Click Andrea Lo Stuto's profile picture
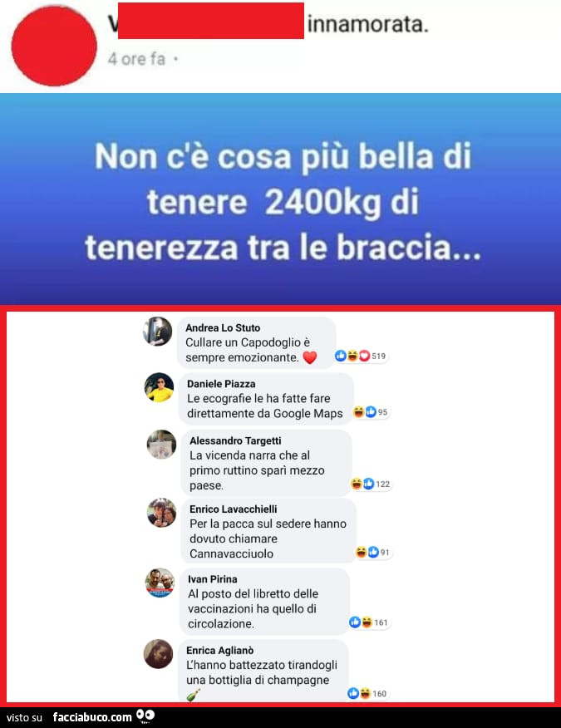The height and width of the screenshot is (728, 561). pyautogui.click(x=157, y=332)
